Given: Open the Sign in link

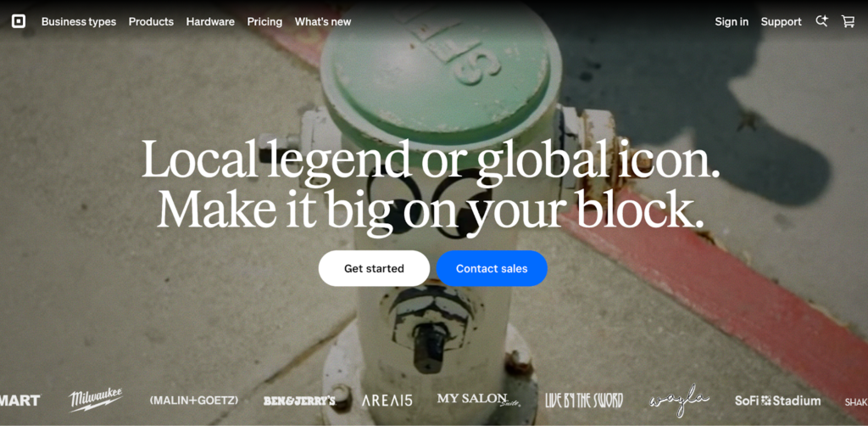Looking at the screenshot, I should tap(732, 21).
